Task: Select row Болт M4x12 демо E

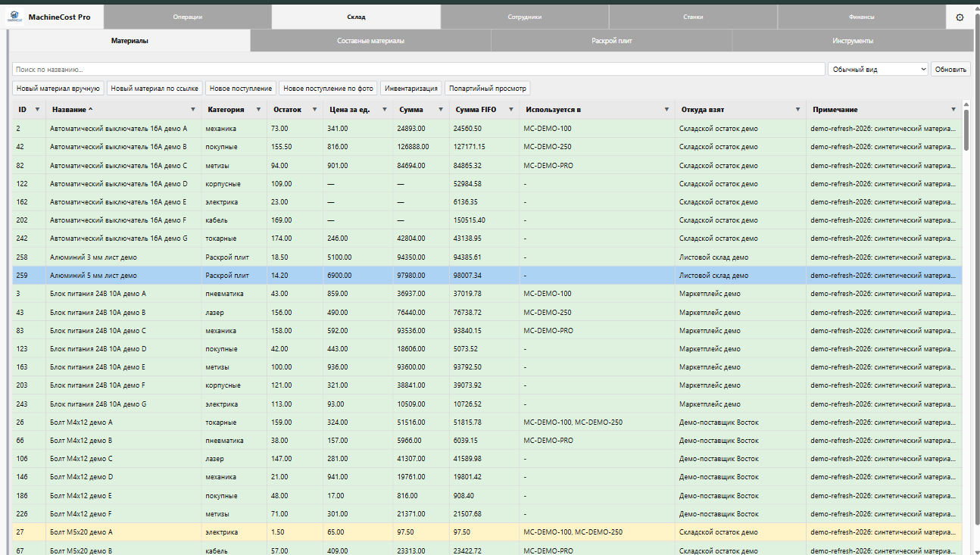Action: coord(487,496)
